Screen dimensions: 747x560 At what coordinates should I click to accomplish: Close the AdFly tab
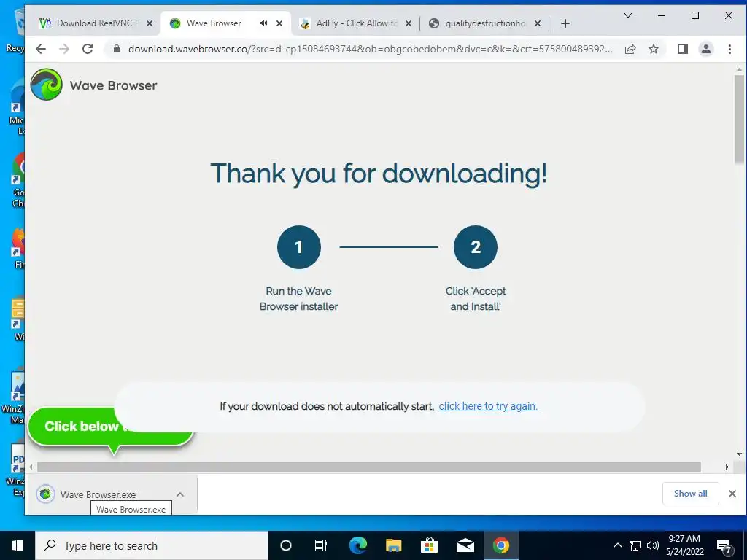tap(409, 23)
